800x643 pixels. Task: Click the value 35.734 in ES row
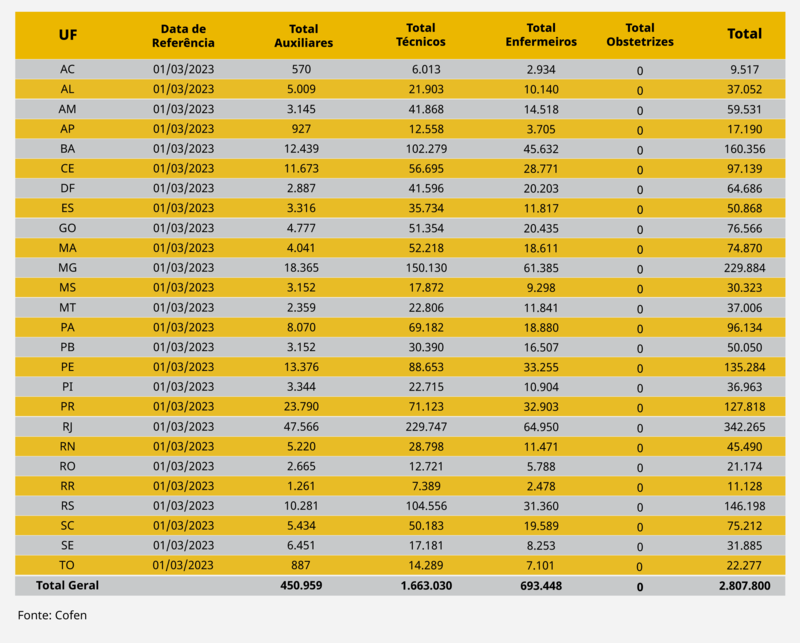(x=426, y=208)
